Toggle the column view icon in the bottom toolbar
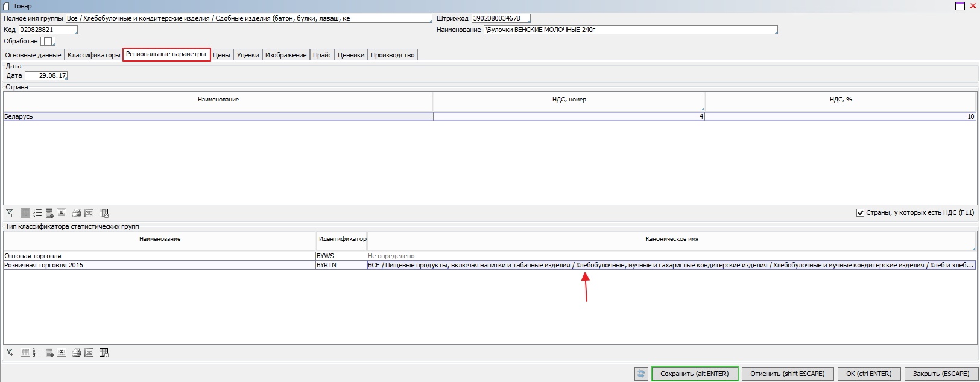This screenshot has width=980, height=382. pos(25,352)
